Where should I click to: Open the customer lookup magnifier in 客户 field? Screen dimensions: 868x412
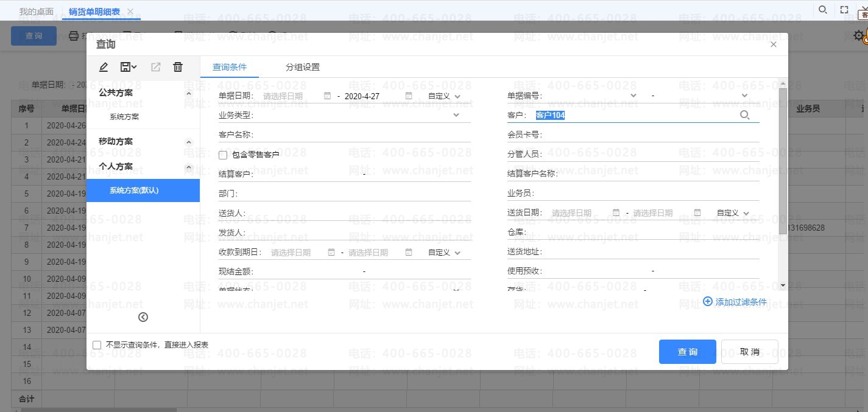click(745, 115)
